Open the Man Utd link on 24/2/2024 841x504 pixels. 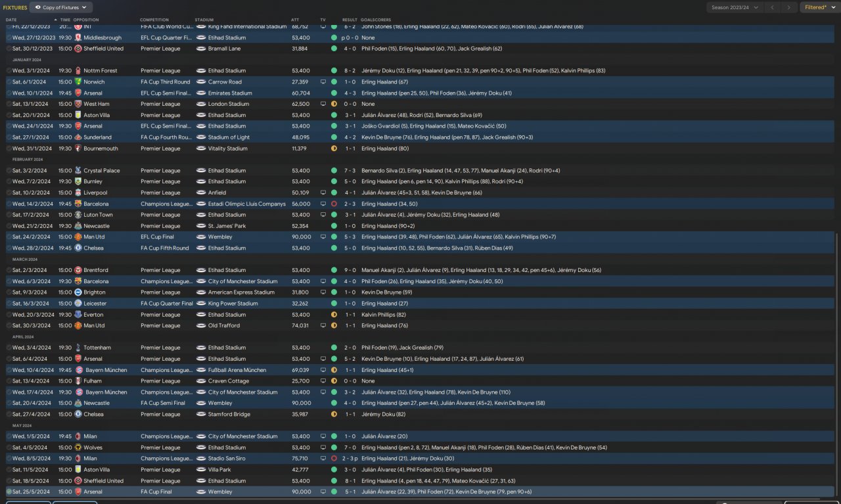coord(94,237)
